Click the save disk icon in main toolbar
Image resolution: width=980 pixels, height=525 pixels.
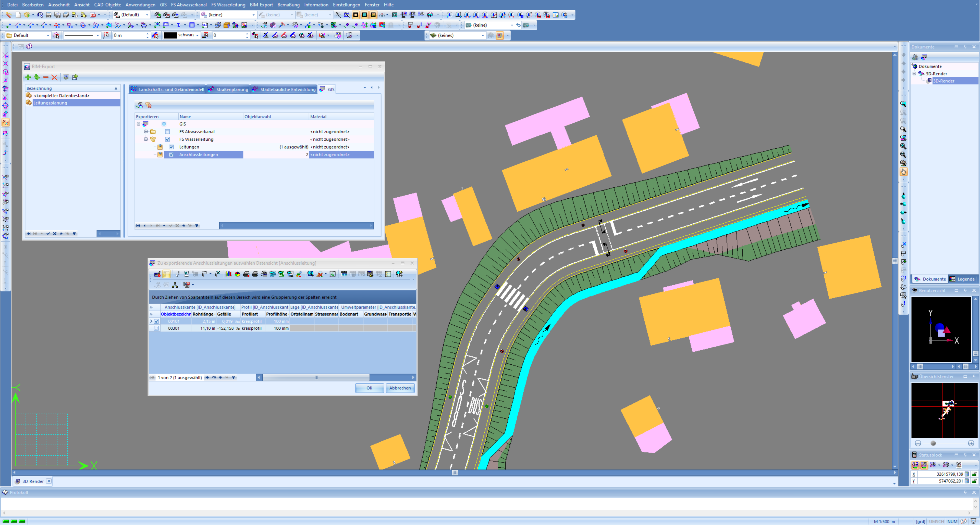[48, 15]
